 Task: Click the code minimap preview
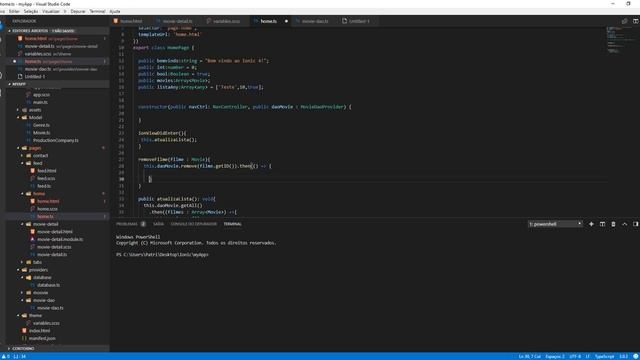tap(620, 41)
